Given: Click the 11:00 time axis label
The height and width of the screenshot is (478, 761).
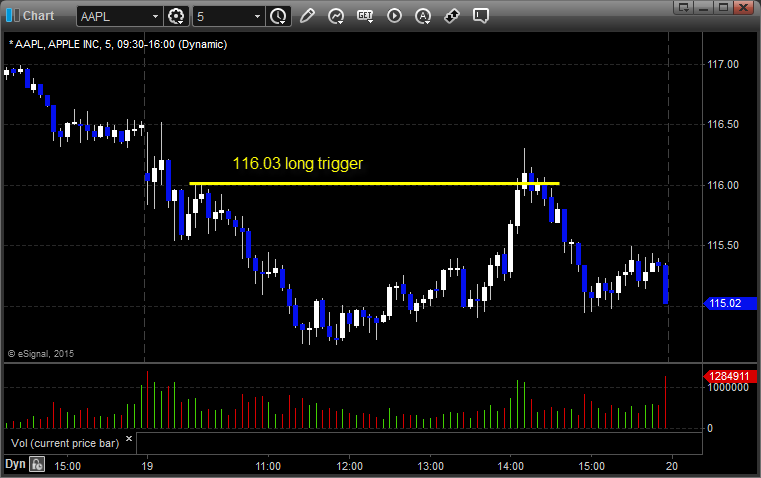Looking at the screenshot, I should pyautogui.click(x=268, y=466).
